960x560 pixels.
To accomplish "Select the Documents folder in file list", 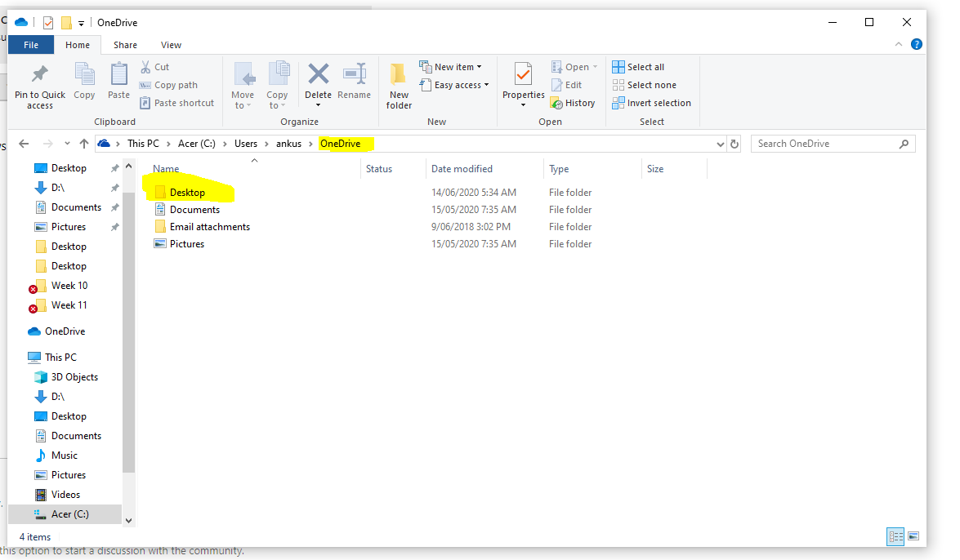I will click(194, 209).
